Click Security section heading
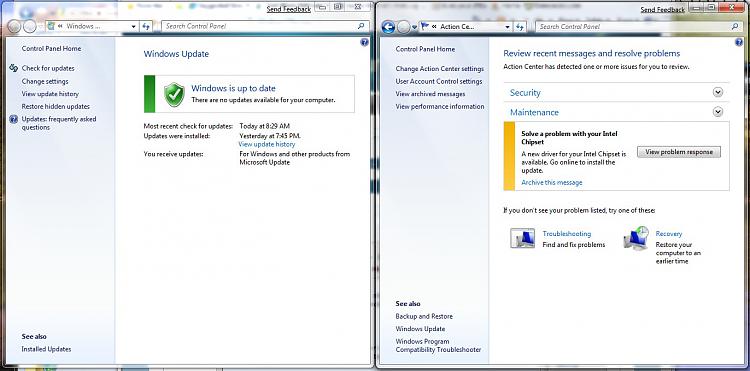This screenshot has height=371, width=750. click(x=525, y=93)
